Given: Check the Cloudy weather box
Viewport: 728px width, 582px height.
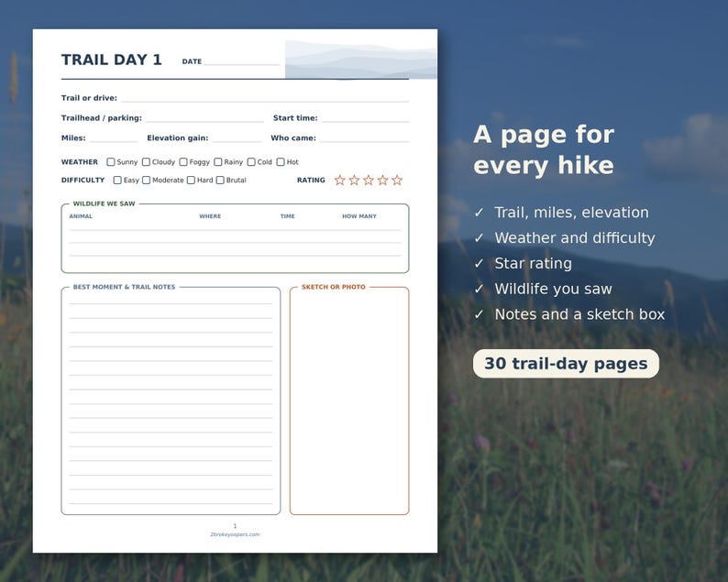Looking at the screenshot, I should tap(146, 162).
